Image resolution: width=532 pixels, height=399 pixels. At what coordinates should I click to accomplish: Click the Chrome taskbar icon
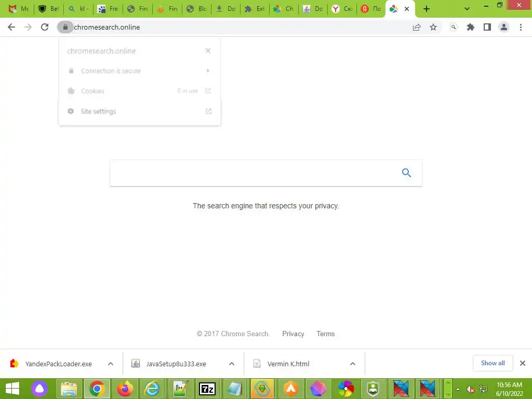coord(97,389)
